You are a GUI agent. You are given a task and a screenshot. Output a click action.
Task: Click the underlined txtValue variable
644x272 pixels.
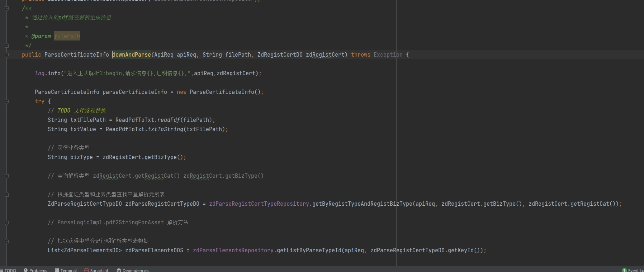[83, 129]
